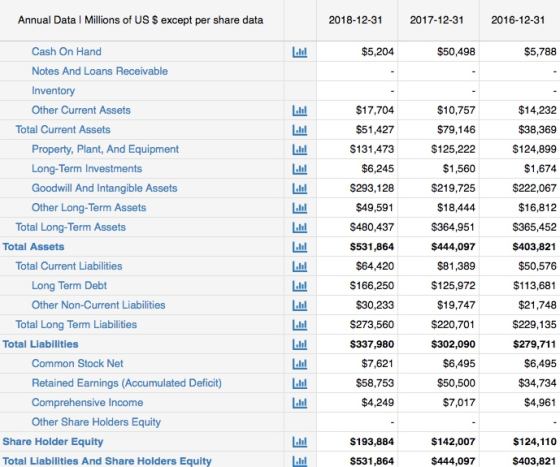Open chart icon for Property, Plant, And Equipment
The image size is (560, 467).
point(299,150)
